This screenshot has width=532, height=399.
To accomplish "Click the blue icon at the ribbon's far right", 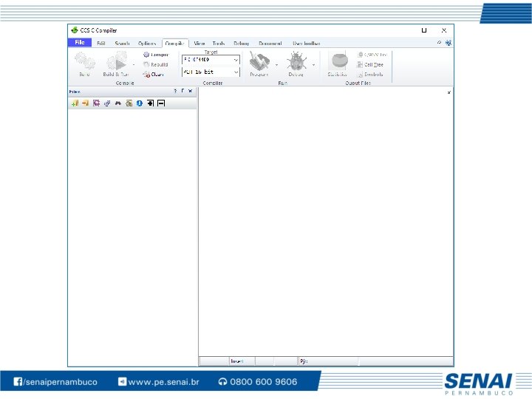I will (x=449, y=43).
